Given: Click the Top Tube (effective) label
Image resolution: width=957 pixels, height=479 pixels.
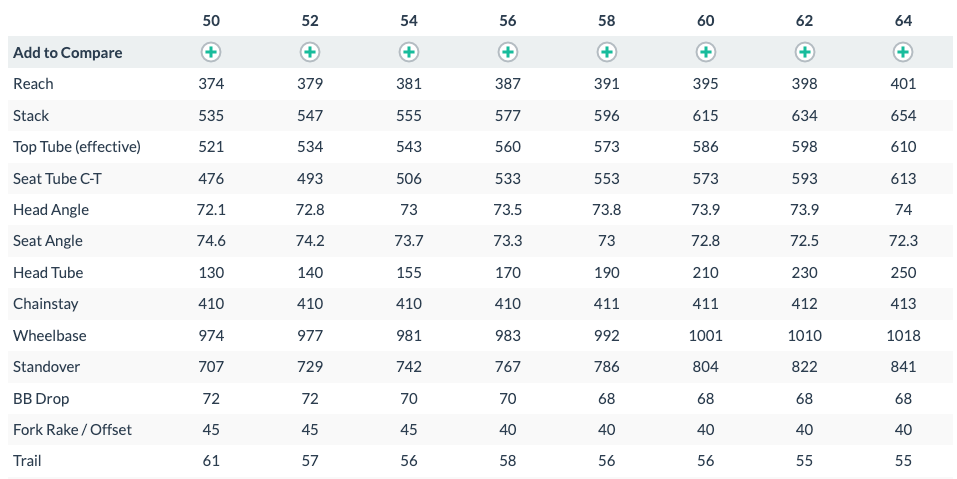Looking at the screenshot, I should [77, 146].
